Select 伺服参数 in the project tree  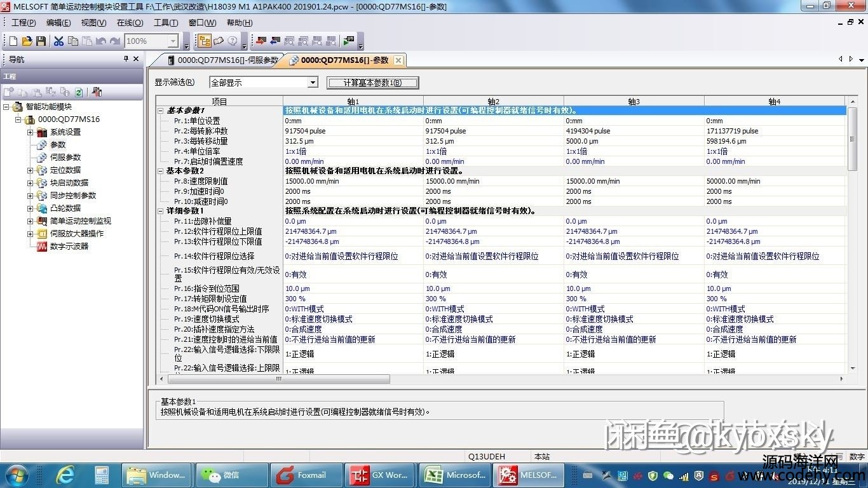pos(65,158)
